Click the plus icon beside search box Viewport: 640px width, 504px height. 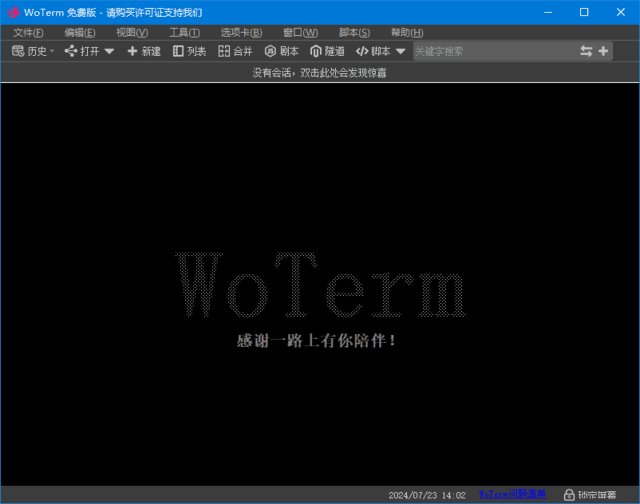pyautogui.click(x=603, y=51)
